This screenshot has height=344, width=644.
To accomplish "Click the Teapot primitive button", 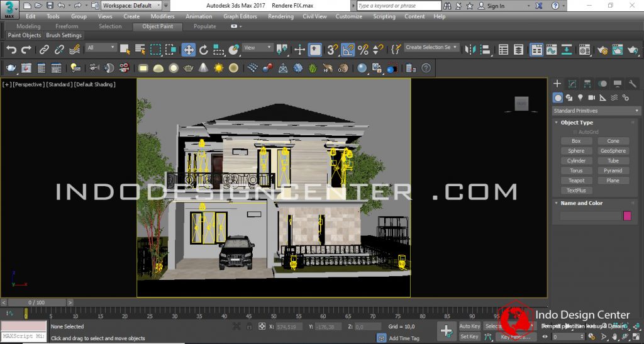I will (x=576, y=180).
